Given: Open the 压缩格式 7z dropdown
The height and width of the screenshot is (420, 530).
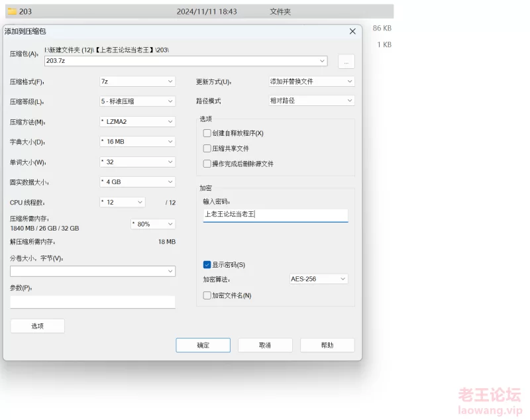Looking at the screenshot, I should coord(138,81).
